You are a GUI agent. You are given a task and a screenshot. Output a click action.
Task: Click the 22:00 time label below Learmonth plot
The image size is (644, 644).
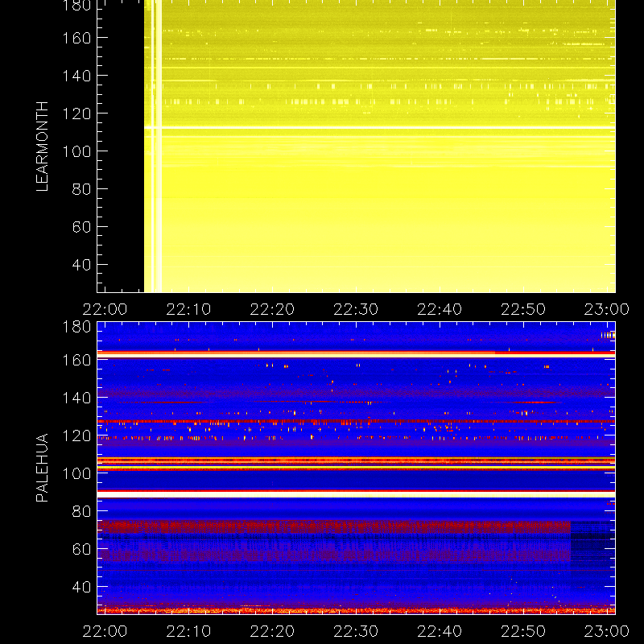click(x=105, y=309)
